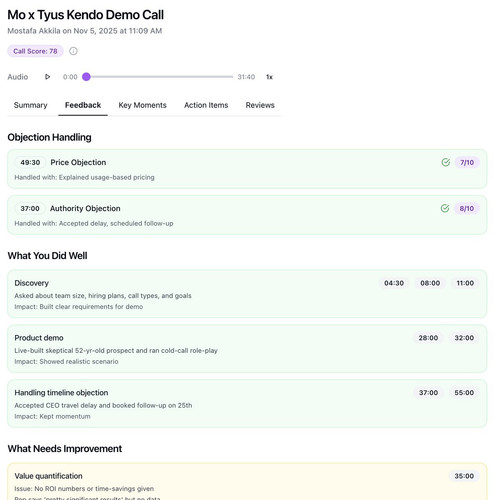Jump to Product demo timestamp 28:00
495x500 pixels.
(428, 338)
